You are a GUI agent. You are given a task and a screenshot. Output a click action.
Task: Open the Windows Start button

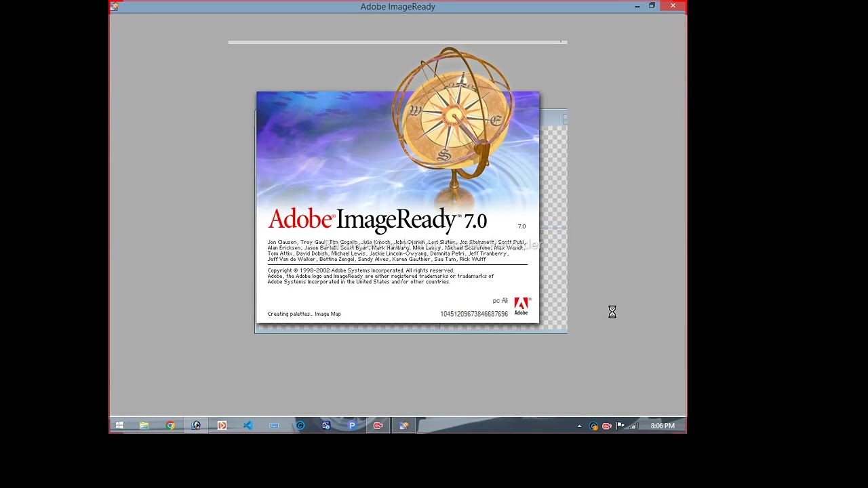coord(119,426)
